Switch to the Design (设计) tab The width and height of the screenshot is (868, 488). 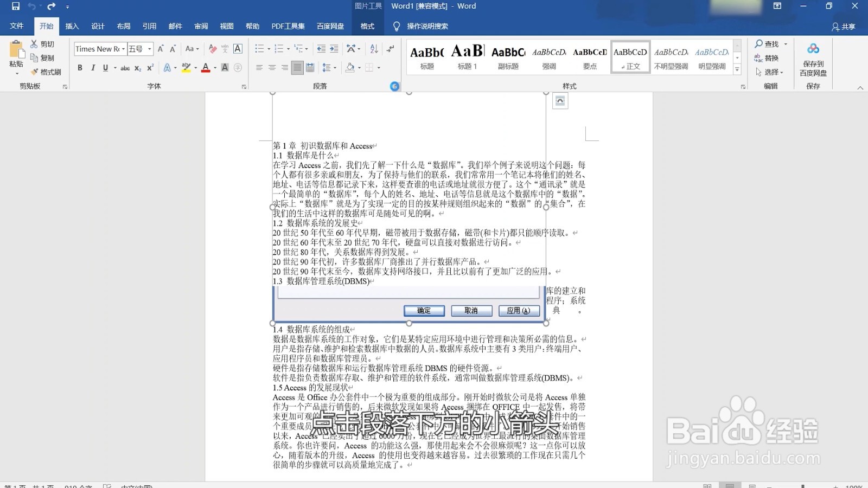pos(98,26)
